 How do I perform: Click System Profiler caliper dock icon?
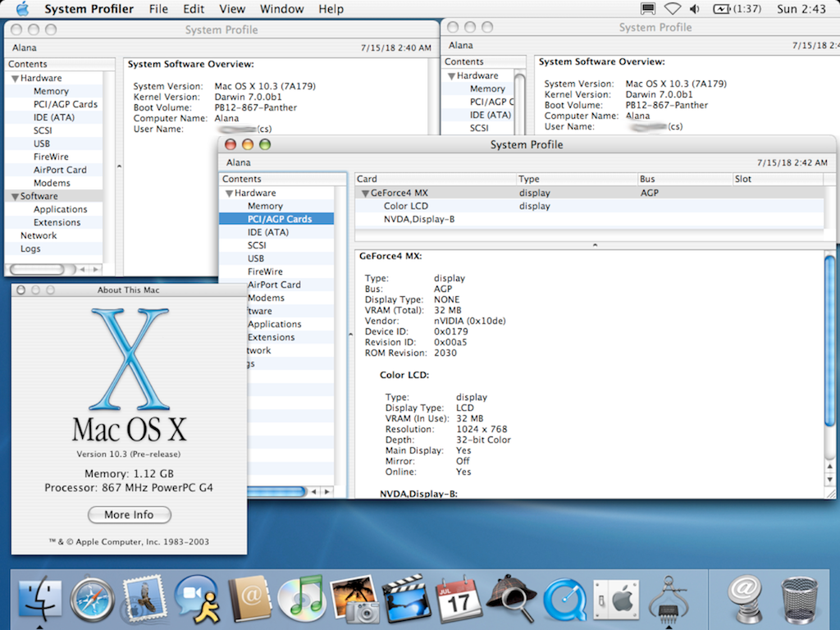(x=668, y=599)
